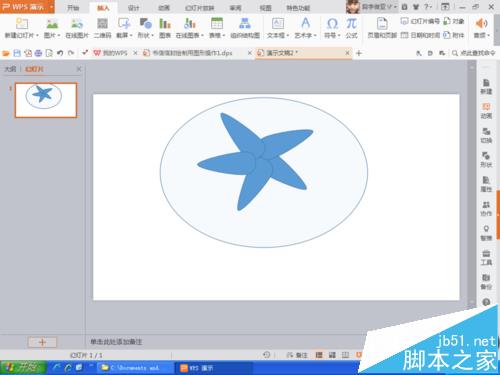Toggle the notes (备注) pane in status bar
The height and width of the screenshot is (375, 500).
pyautogui.click(x=297, y=355)
